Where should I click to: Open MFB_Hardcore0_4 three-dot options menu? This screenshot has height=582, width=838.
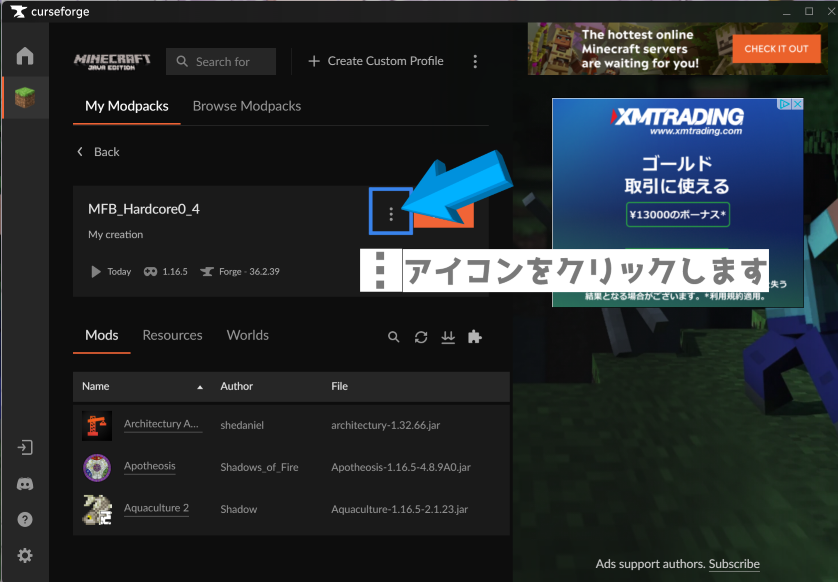[x=391, y=214]
